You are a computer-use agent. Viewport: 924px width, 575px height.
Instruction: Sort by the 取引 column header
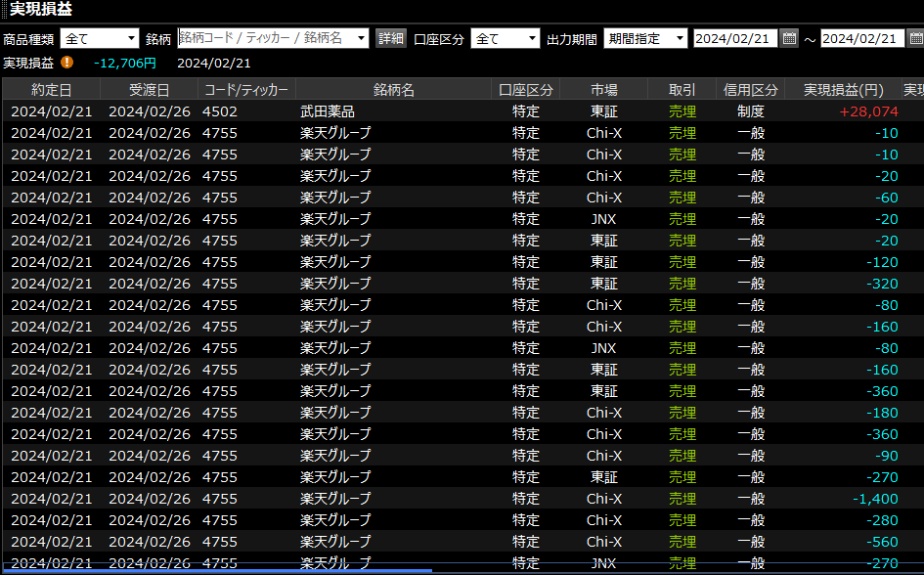pos(682,90)
